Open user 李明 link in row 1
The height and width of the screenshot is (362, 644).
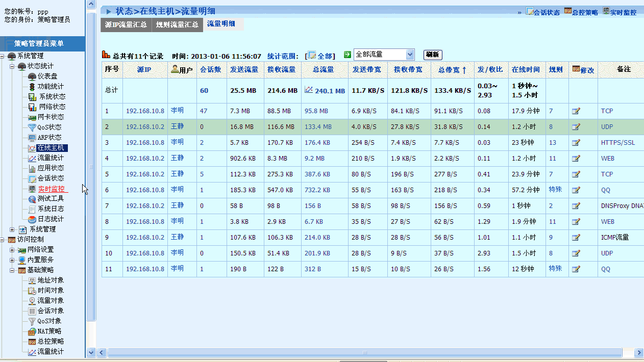tap(177, 111)
